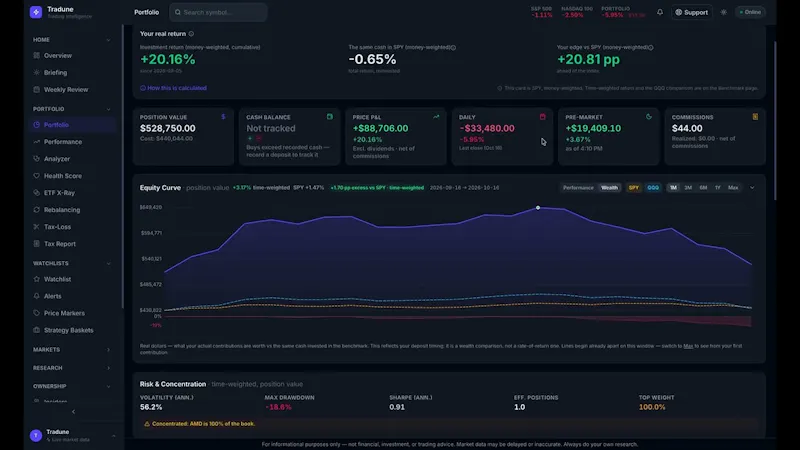Click the Your real return info icon
The image size is (800, 450).
click(x=191, y=34)
